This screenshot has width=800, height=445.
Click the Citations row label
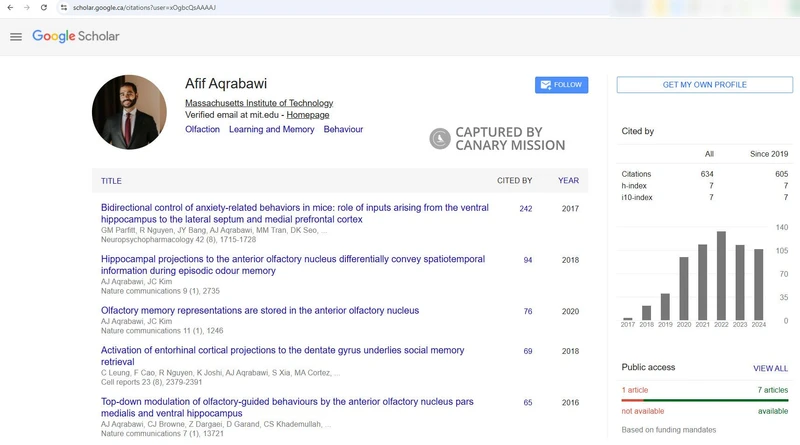[636, 174]
